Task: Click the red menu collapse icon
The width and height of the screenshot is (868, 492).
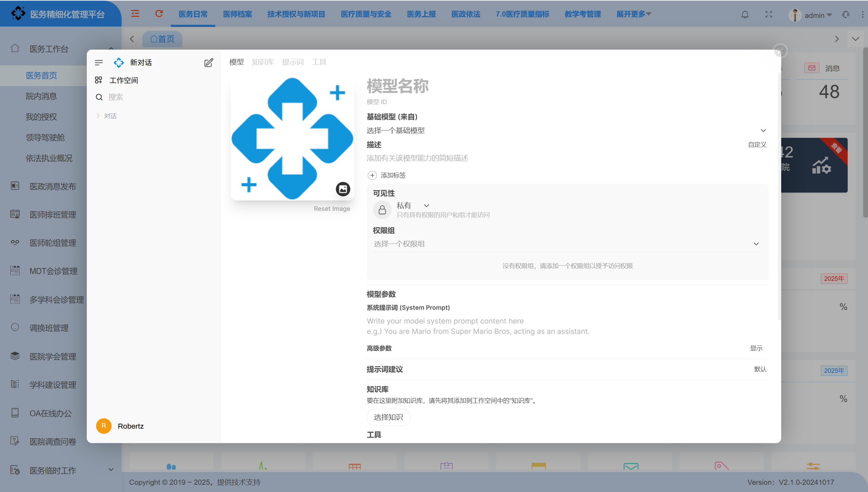Action: pos(135,14)
